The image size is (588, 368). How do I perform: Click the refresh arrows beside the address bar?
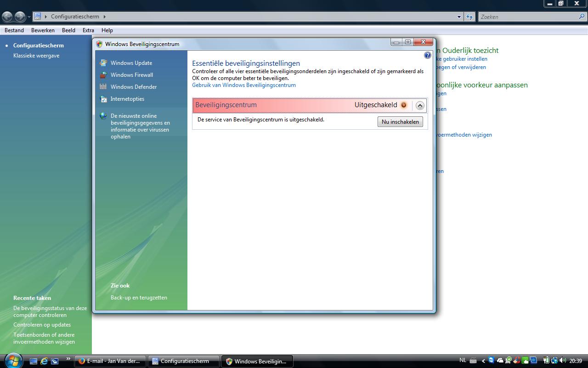(469, 17)
